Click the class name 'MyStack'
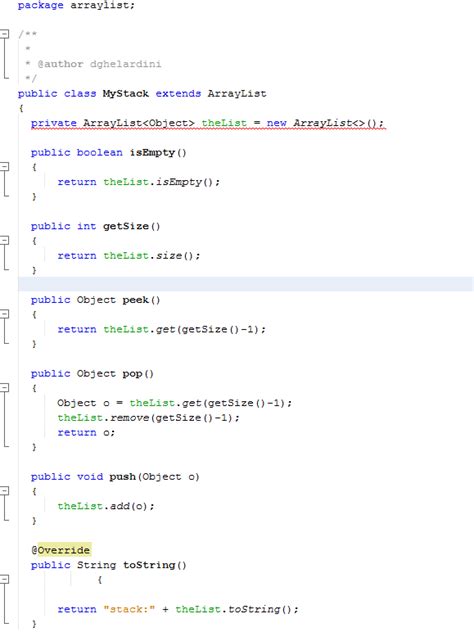Image resolution: width=474 pixels, height=632 pixels. (x=125, y=94)
